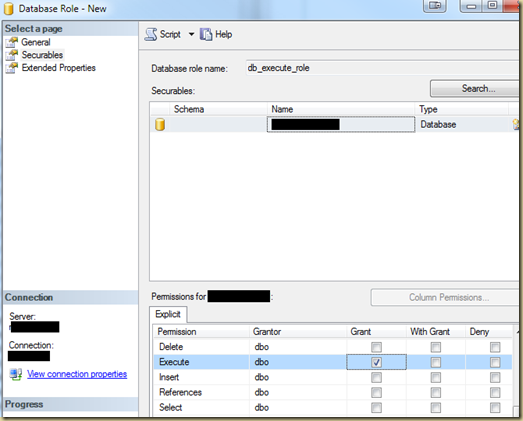Enable With Grant for Delete permission
This screenshot has width=523, height=421.
(x=436, y=347)
